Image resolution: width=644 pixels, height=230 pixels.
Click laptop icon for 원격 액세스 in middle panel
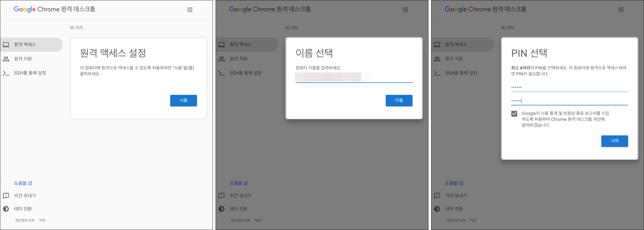point(222,45)
